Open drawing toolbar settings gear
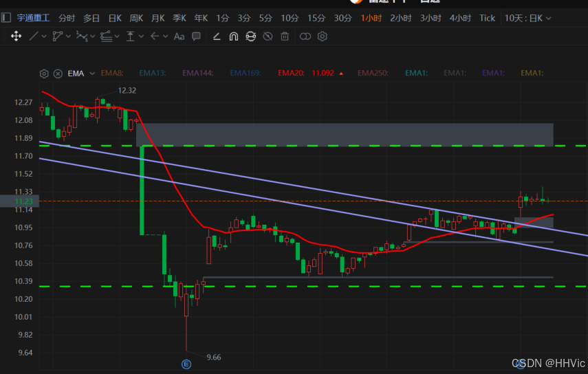 pos(323,36)
